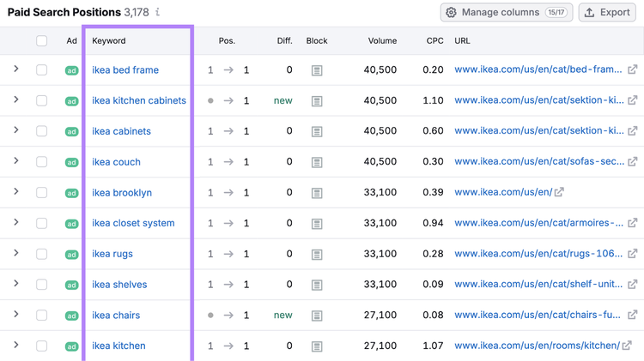View ad preview for ikea kitchen

pos(71,346)
